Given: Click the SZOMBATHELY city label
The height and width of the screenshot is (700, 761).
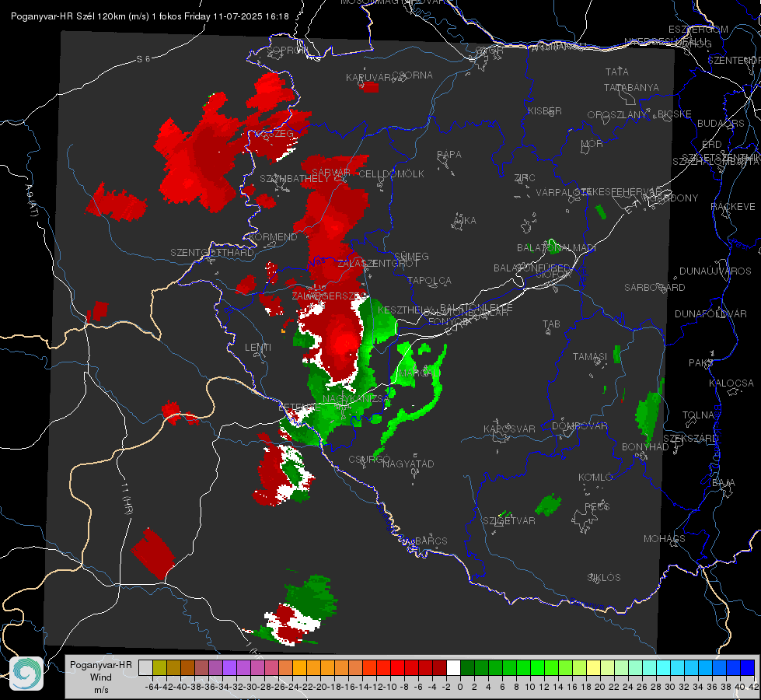Looking at the screenshot, I should point(295,179).
